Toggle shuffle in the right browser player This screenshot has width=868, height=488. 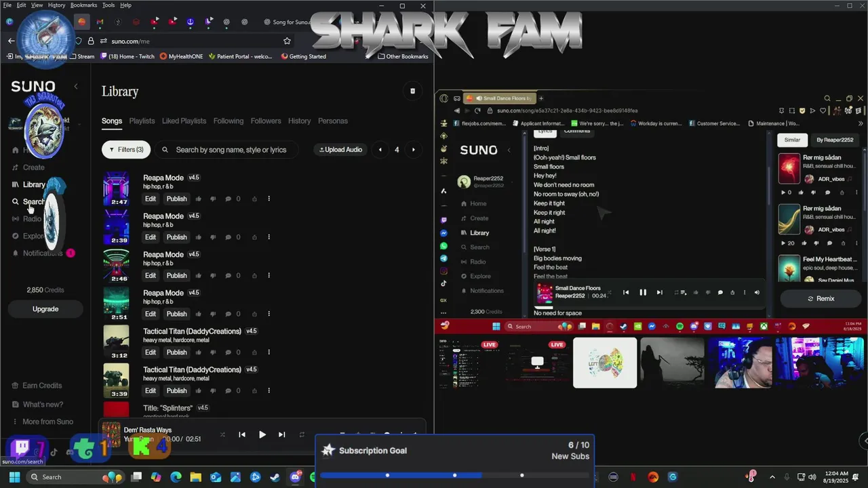pos(609,292)
